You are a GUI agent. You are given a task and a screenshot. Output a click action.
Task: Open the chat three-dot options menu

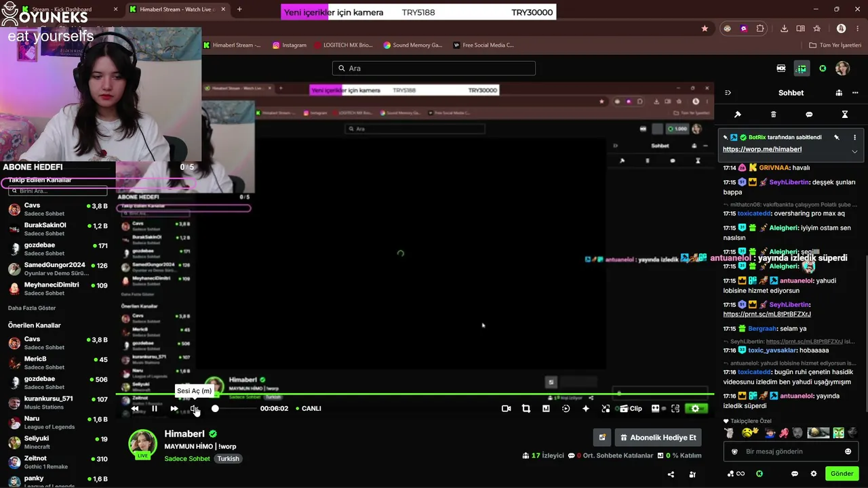coord(855,93)
